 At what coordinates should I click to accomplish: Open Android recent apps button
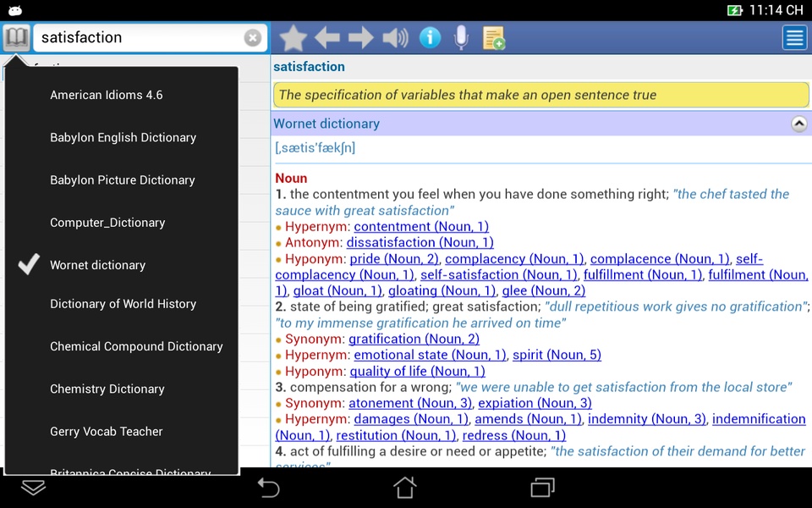tap(542, 488)
